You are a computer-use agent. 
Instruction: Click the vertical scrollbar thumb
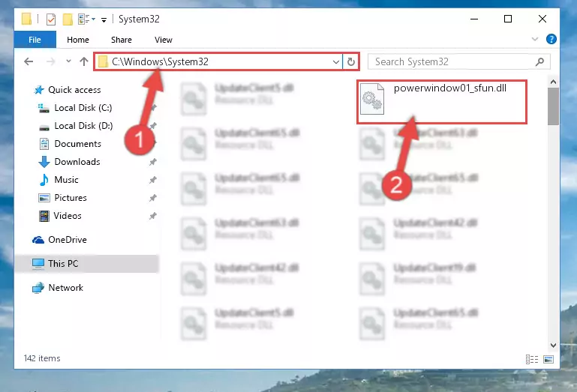pyautogui.click(x=553, y=106)
